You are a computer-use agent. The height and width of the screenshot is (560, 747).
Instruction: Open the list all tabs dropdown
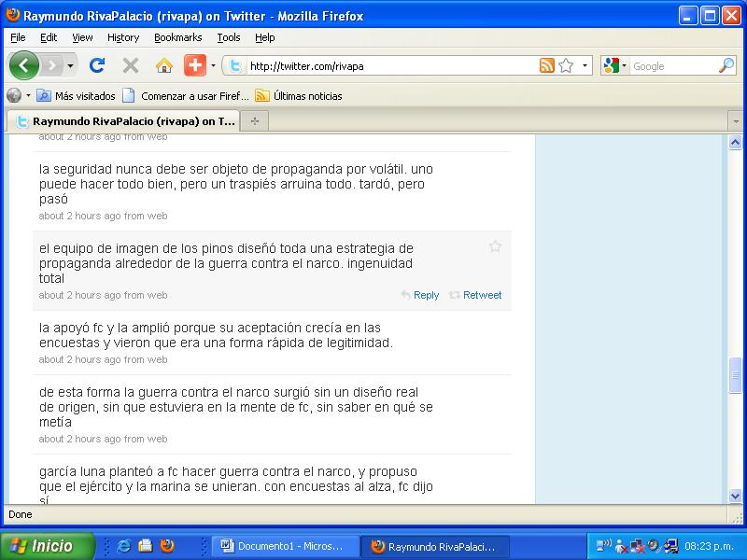(736, 121)
